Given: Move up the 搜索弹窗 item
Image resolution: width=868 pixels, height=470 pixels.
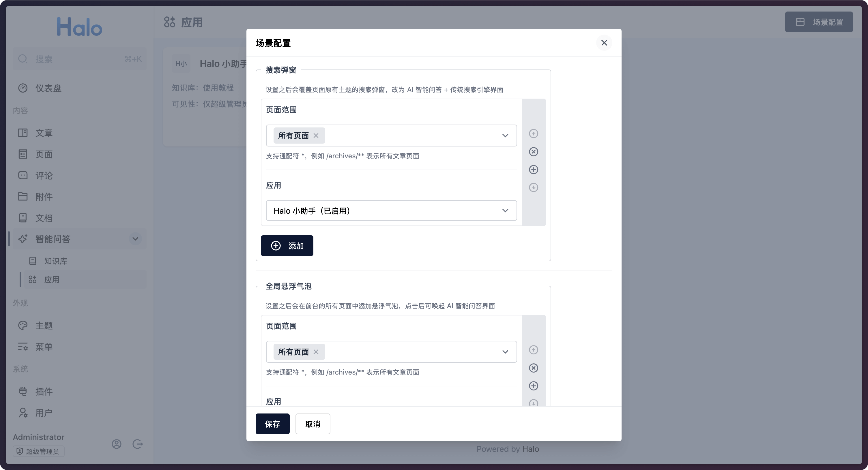Looking at the screenshot, I should tap(533, 134).
